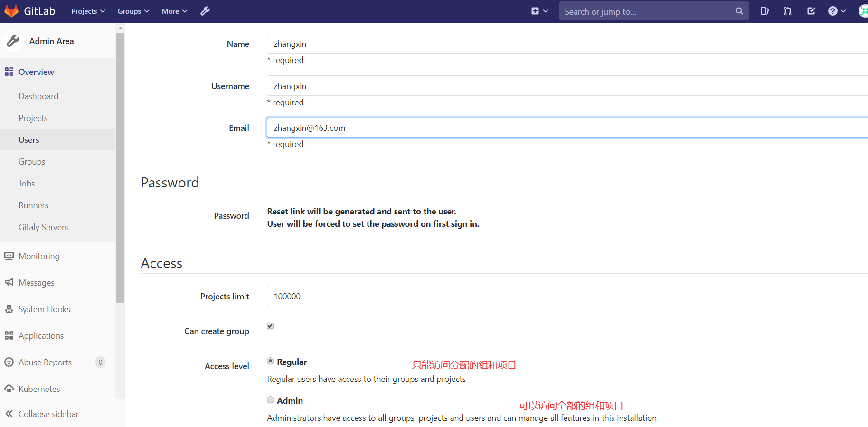Select the Regular access level radio

coord(271,361)
